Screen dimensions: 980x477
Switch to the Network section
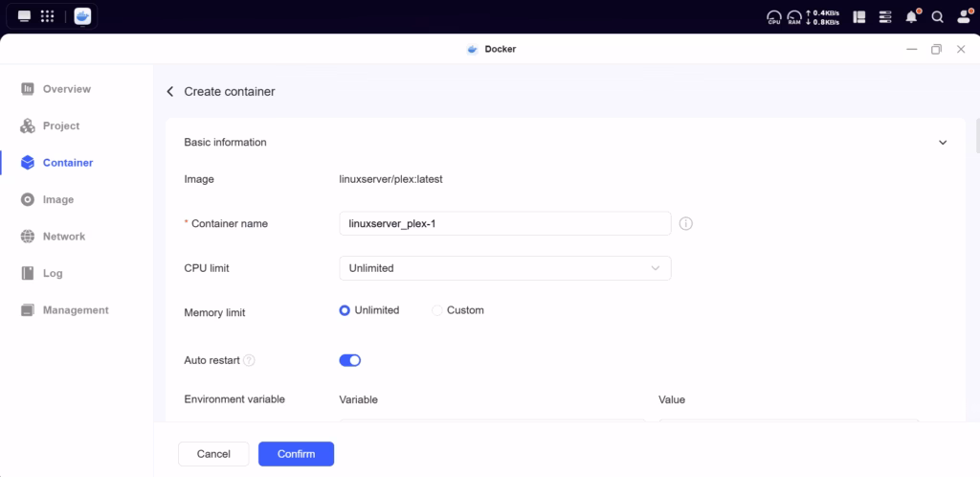(x=63, y=237)
